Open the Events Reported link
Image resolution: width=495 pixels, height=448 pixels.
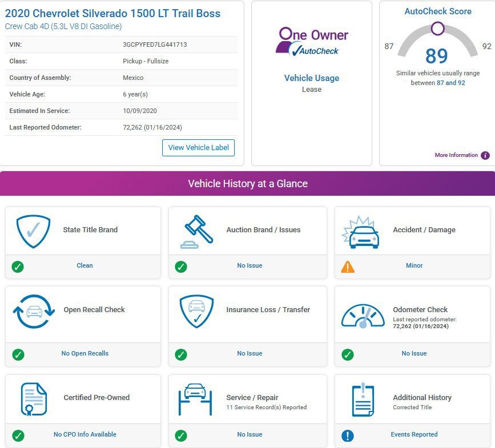(414, 434)
